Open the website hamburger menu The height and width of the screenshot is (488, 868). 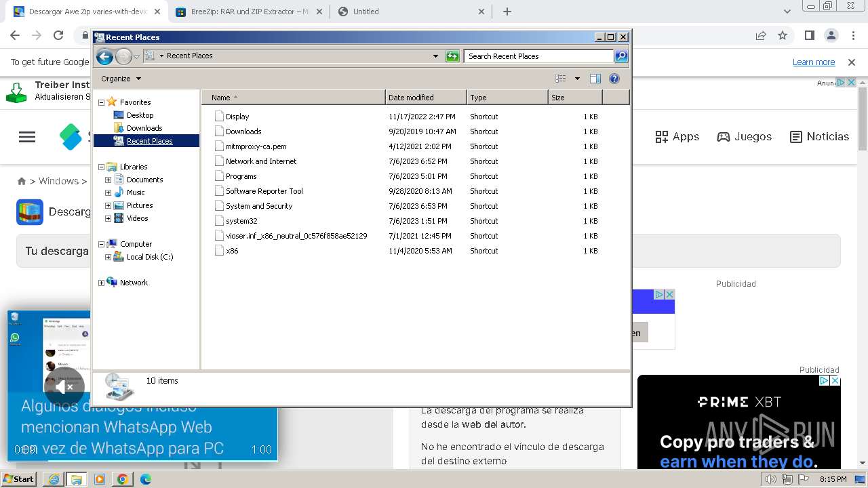pyautogui.click(x=27, y=137)
